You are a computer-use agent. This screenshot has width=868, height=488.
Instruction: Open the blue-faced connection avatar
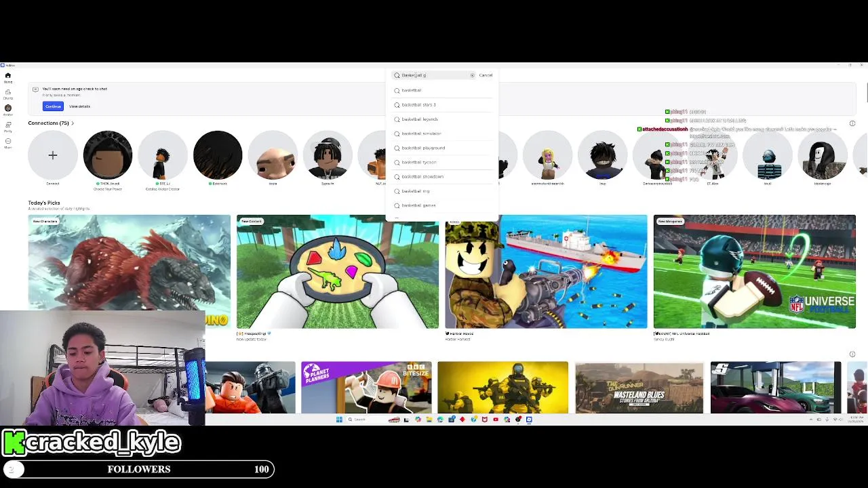[768, 155]
